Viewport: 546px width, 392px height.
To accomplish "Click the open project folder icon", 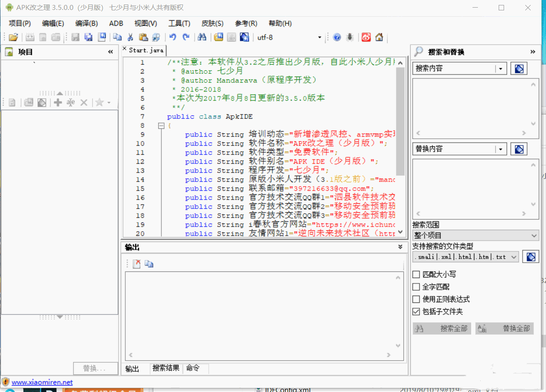I will pyautogui.click(x=14, y=37).
